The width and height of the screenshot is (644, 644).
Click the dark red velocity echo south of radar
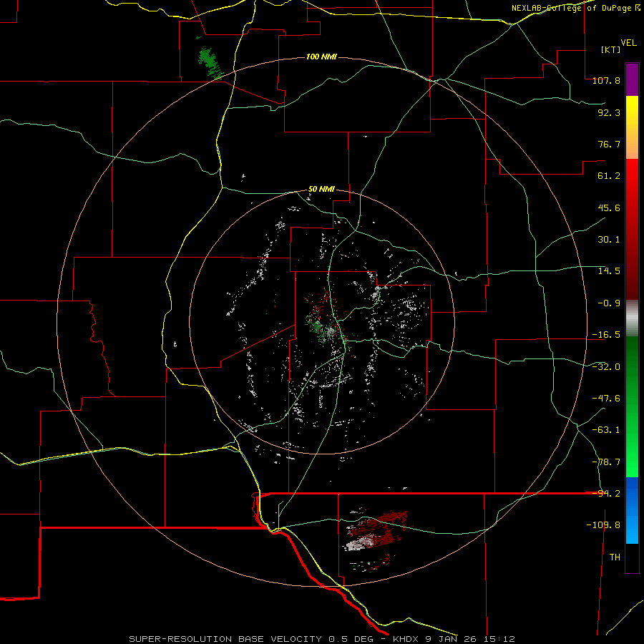pyautogui.click(x=380, y=531)
